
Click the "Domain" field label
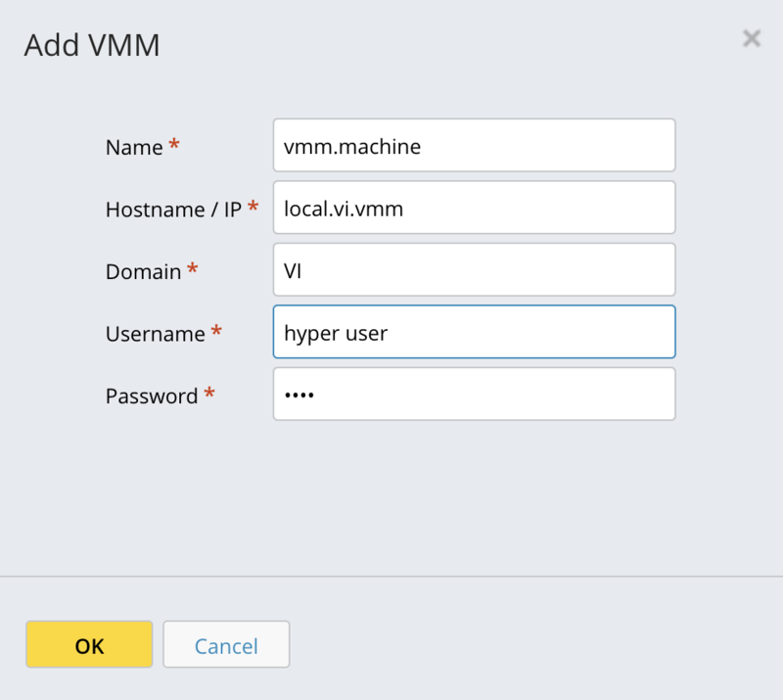click(143, 272)
